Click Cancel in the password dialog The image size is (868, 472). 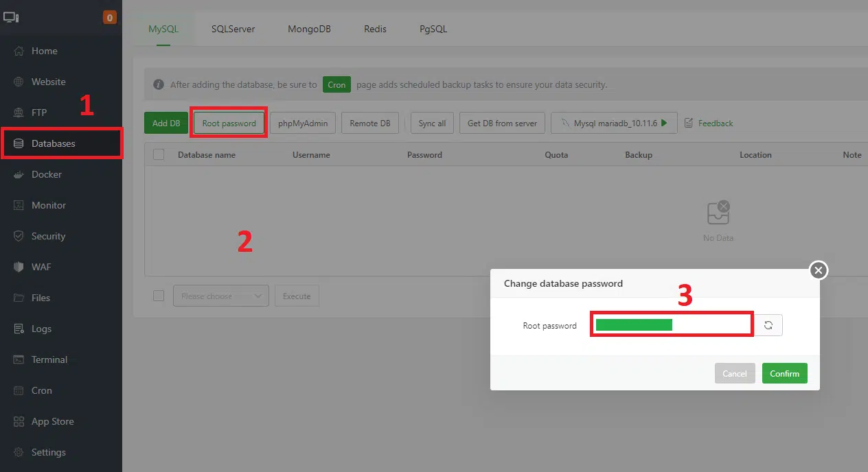tap(734, 373)
